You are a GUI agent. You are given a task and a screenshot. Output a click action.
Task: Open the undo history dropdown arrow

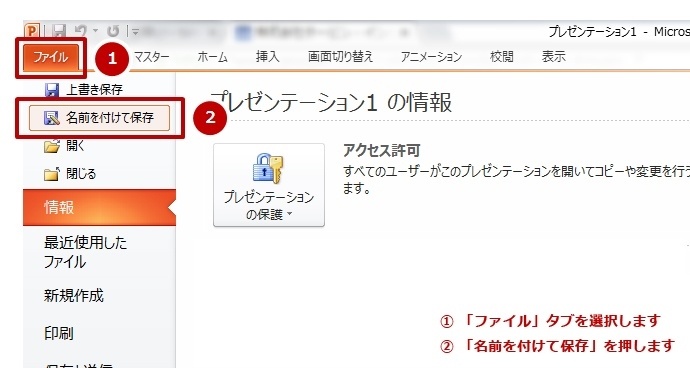tap(95, 31)
